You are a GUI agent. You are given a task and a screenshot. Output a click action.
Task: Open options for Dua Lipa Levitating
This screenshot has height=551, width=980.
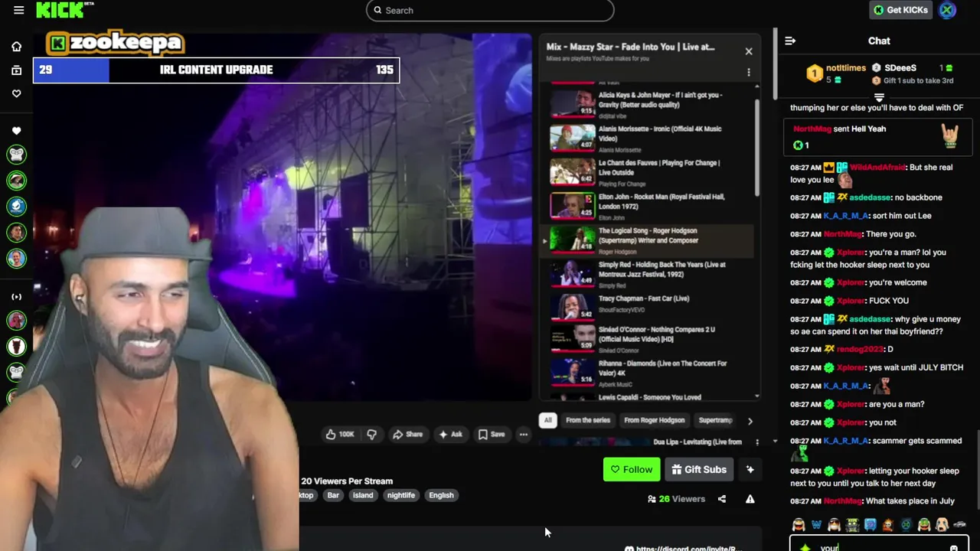757,442
